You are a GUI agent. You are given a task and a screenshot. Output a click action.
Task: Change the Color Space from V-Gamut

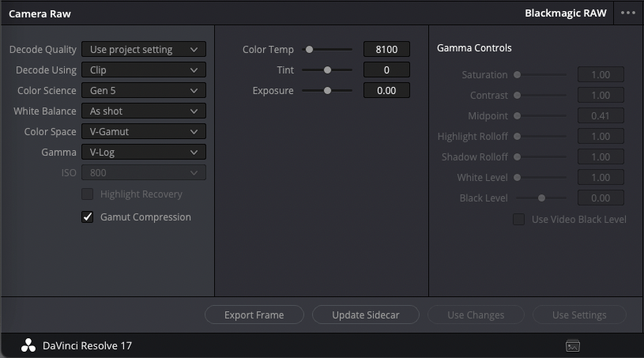click(x=144, y=131)
